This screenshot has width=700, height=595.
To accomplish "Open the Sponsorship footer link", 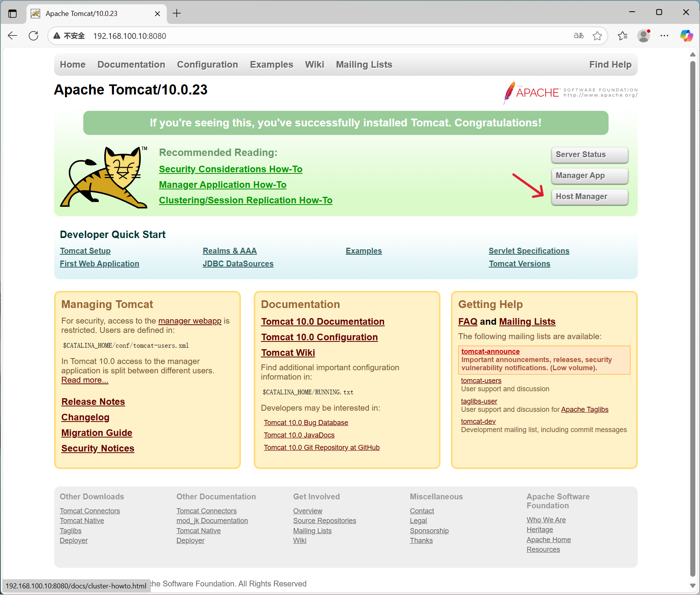I will pos(429,531).
